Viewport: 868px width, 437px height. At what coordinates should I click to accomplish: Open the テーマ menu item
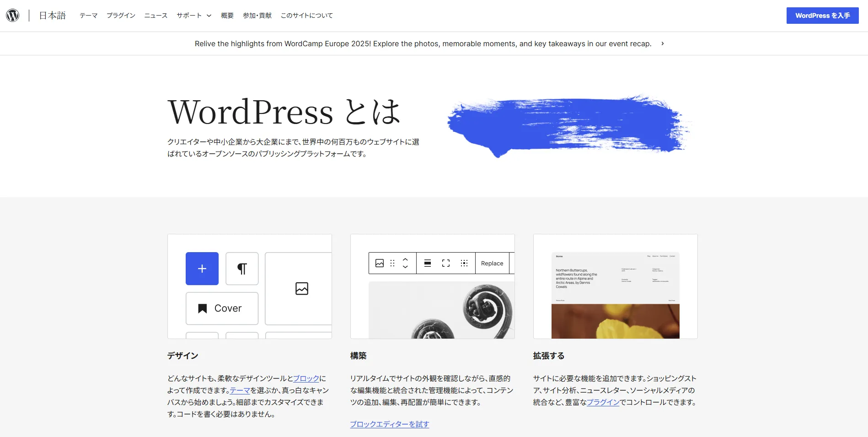coord(88,16)
